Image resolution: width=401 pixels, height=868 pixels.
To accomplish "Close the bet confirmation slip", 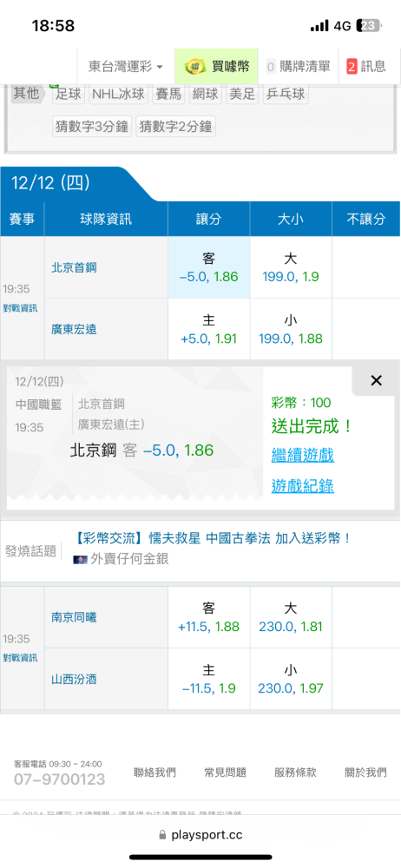I will (376, 380).
